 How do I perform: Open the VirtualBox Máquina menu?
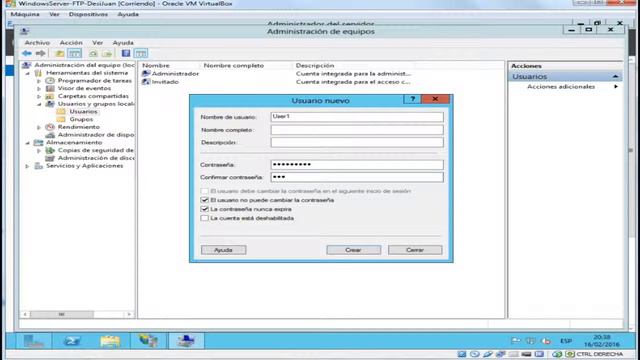coord(25,14)
